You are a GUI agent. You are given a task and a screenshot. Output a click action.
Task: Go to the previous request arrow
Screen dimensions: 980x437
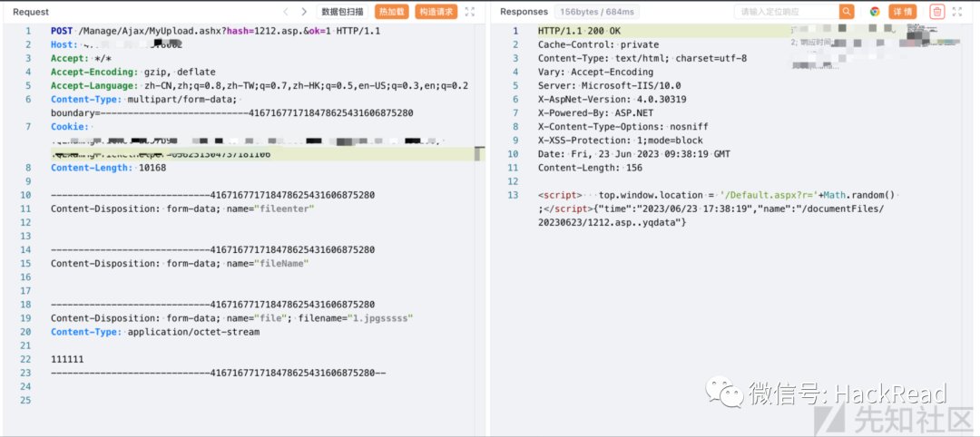pos(286,11)
